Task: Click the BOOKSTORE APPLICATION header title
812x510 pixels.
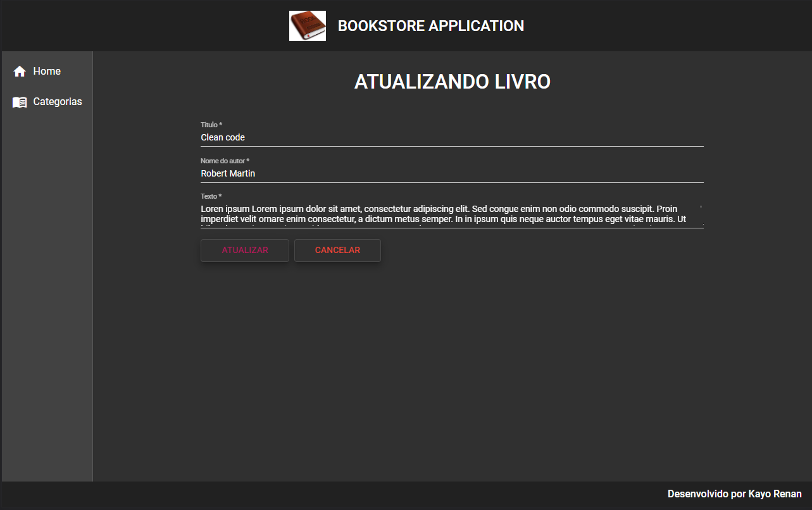Action: [x=431, y=26]
